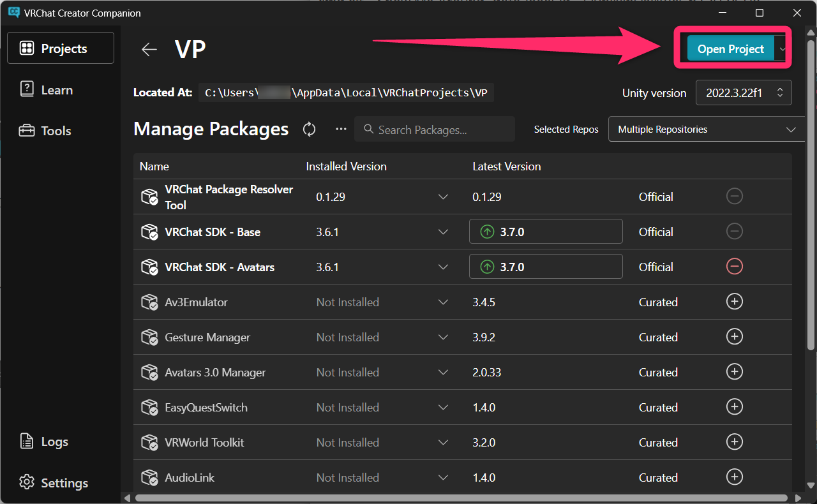Expand version dropdown for Gesture Manager
This screenshot has height=504, width=817.
click(x=444, y=337)
